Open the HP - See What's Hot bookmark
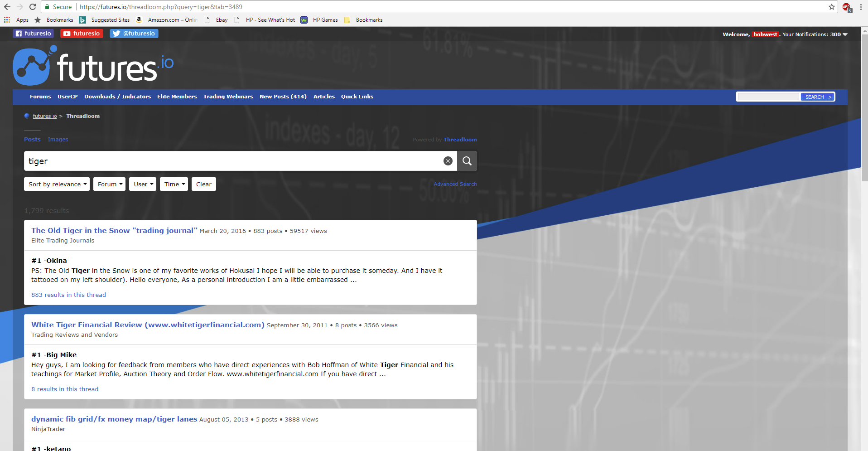868x451 pixels. tap(265, 20)
